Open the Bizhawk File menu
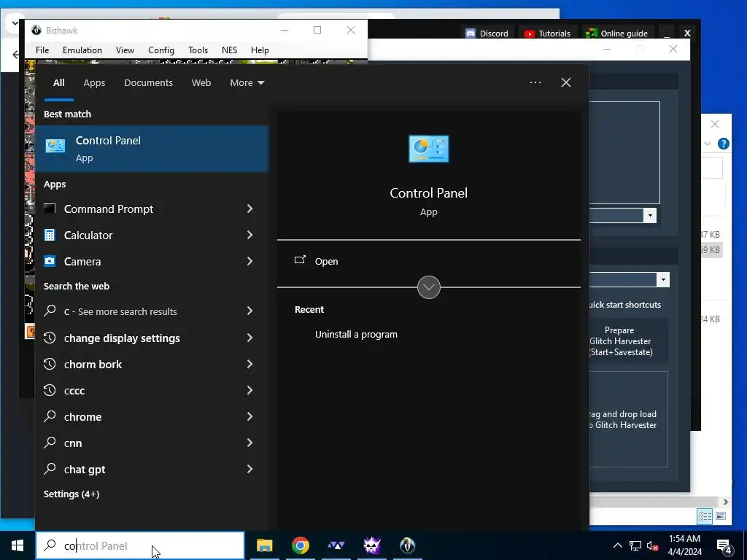 click(x=42, y=50)
